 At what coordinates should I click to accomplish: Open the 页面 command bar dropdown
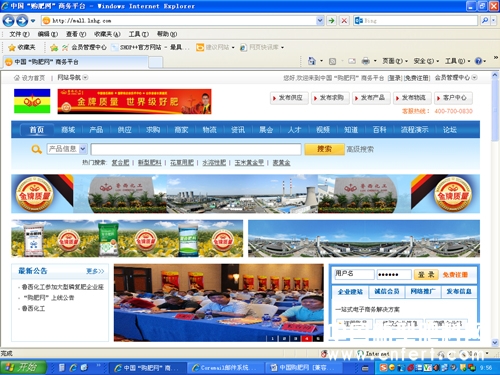pyautogui.click(x=395, y=61)
